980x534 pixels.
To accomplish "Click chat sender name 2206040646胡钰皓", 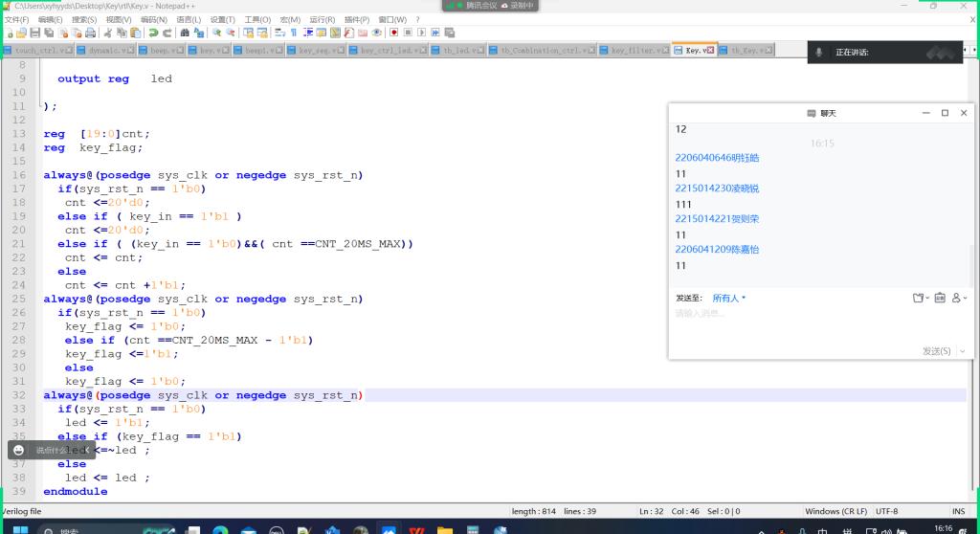I will click(x=717, y=157).
